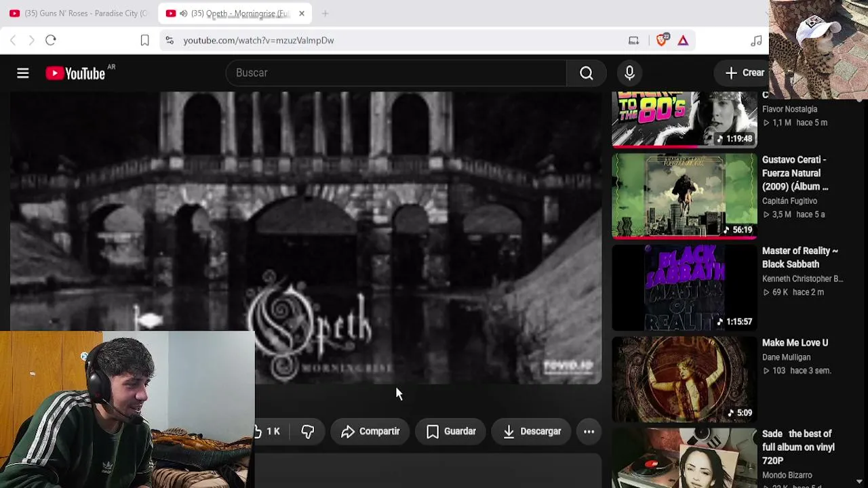Open the Flavor Nostalgia channel name

pos(789,109)
